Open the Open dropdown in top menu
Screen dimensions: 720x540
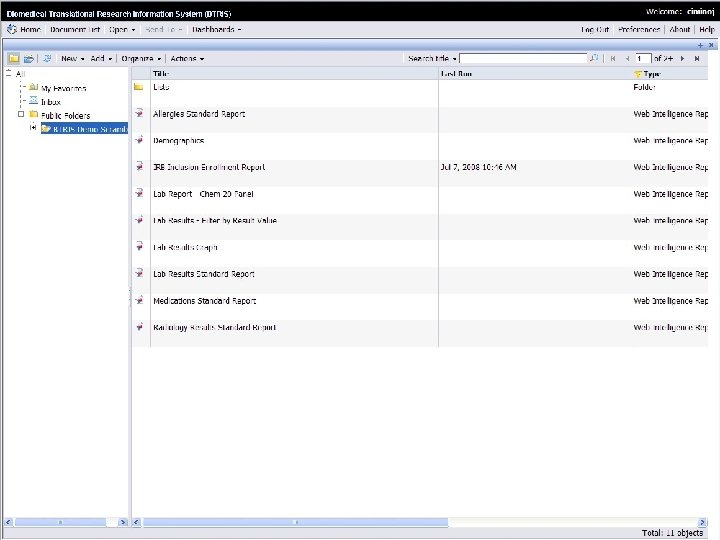(x=122, y=29)
